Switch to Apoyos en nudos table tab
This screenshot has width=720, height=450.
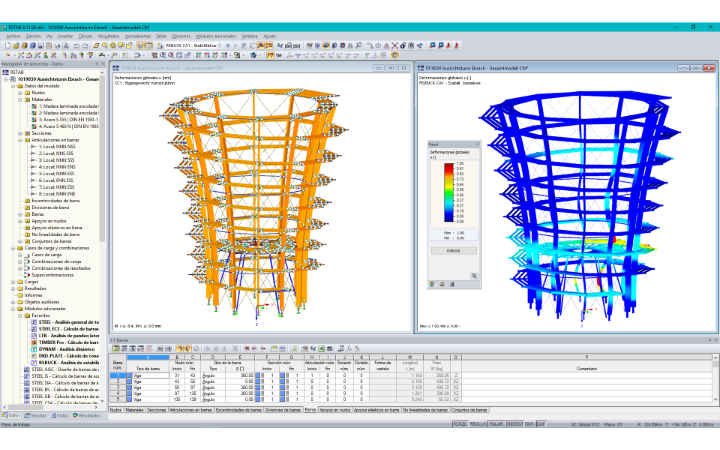pos(335,410)
